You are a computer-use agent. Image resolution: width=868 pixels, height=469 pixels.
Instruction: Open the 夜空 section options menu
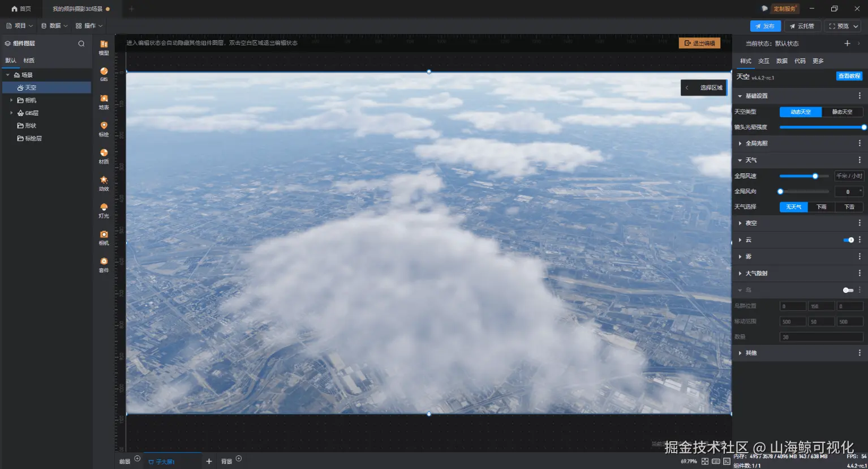click(x=860, y=223)
